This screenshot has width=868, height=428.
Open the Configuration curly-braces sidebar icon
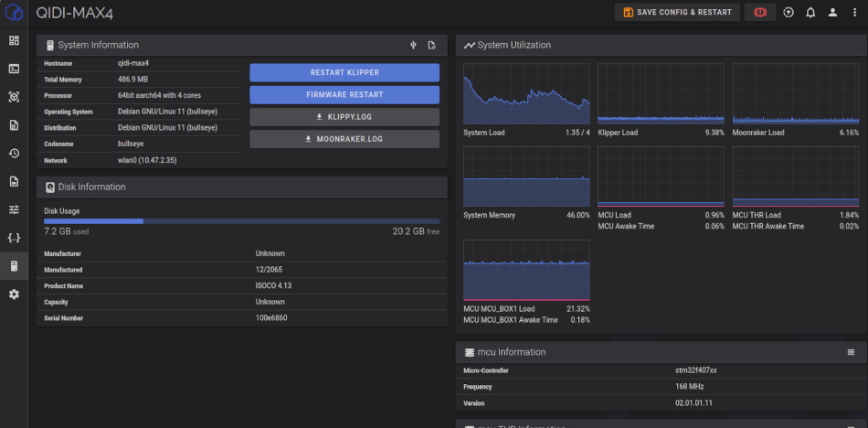[x=14, y=238]
